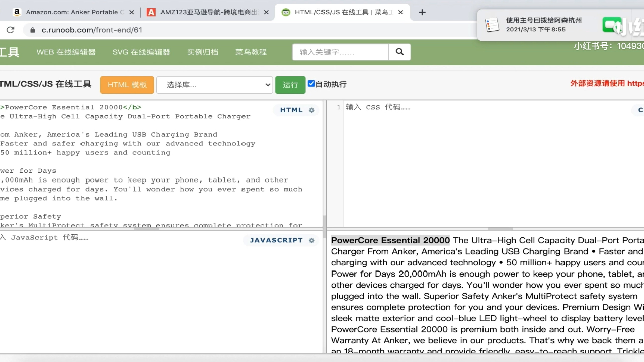Image resolution: width=644 pixels, height=362 pixels.
Task: Click the JAVASCRIPT panel label
Action: (276, 240)
